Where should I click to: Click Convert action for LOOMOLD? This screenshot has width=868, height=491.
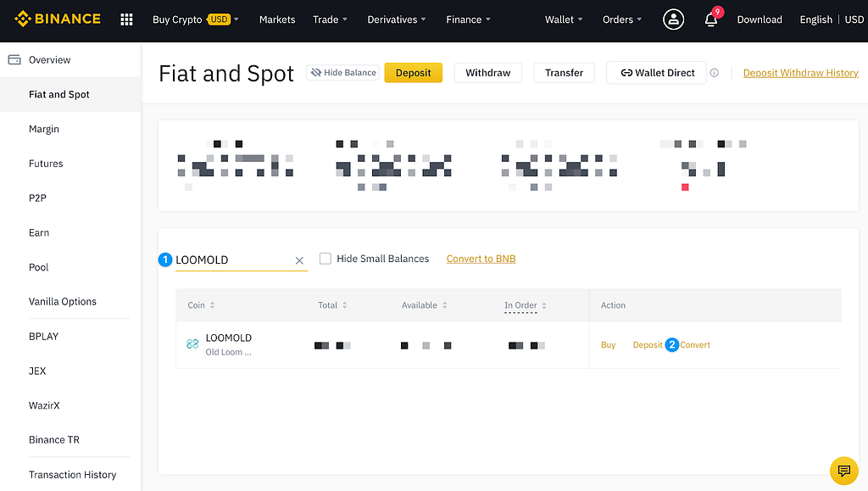(x=695, y=345)
